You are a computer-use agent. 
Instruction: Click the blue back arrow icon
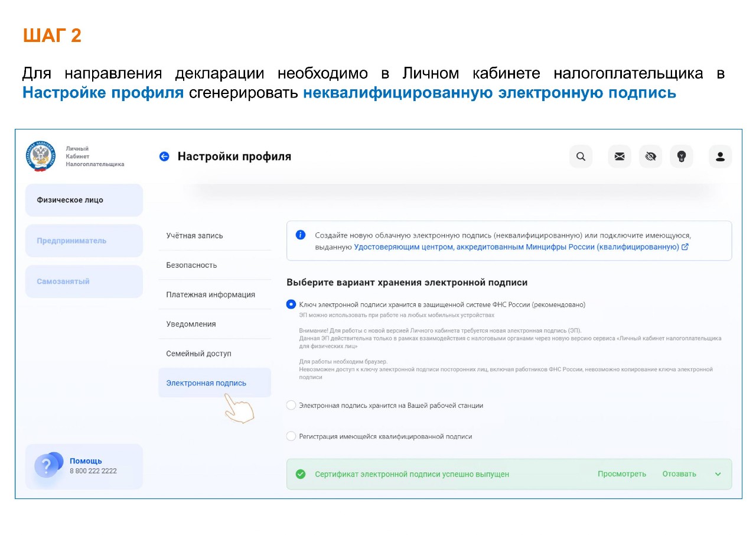164,157
